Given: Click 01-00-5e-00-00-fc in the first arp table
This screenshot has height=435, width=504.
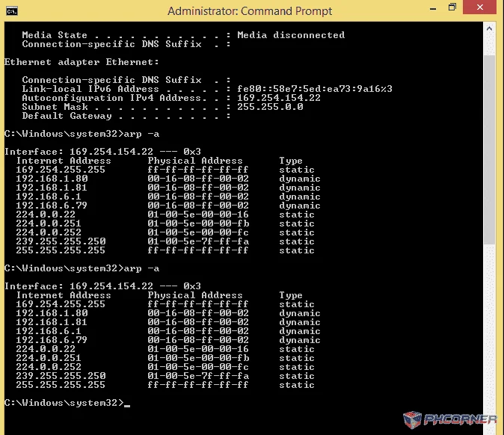Looking at the screenshot, I should tap(198, 232).
